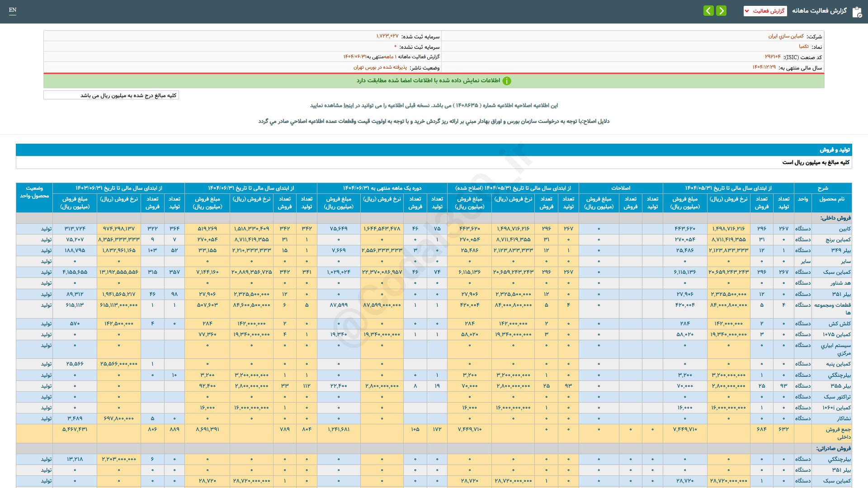Switch language with EN link
This screenshot has height=488, width=868.
pos(13,10)
